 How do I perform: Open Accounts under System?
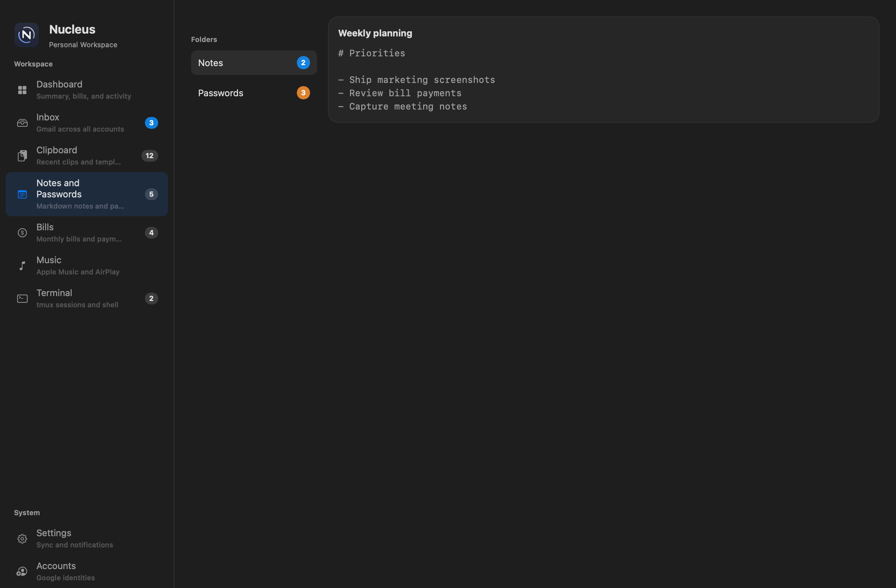87,572
